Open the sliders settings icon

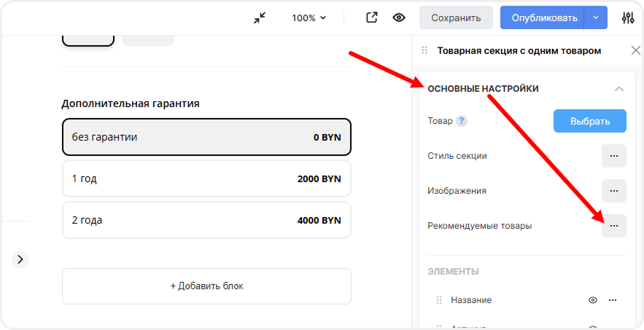(x=628, y=18)
